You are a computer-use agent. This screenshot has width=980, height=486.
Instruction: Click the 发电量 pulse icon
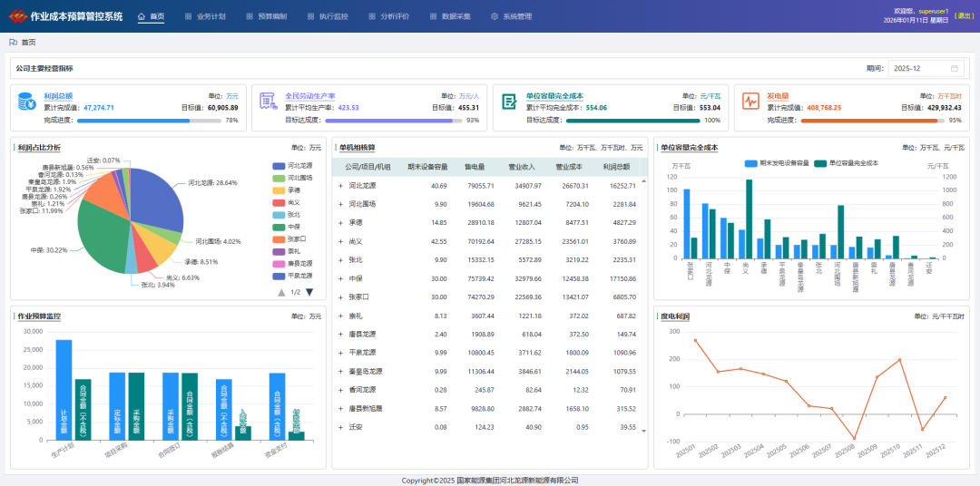coord(750,102)
